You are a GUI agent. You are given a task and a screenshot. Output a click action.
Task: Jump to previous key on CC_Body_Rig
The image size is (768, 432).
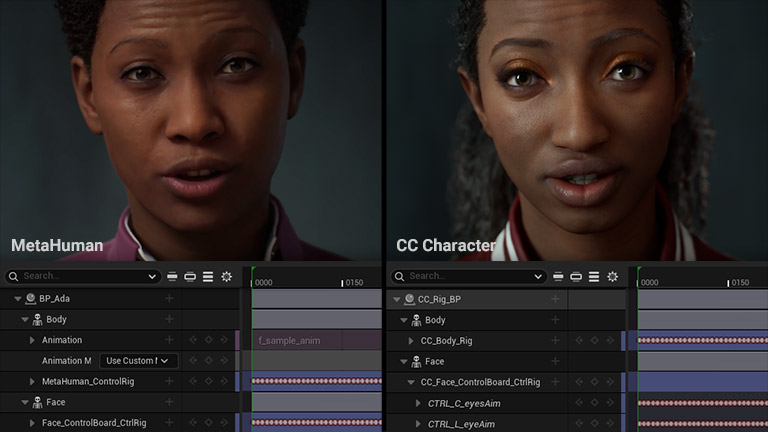click(579, 340)
